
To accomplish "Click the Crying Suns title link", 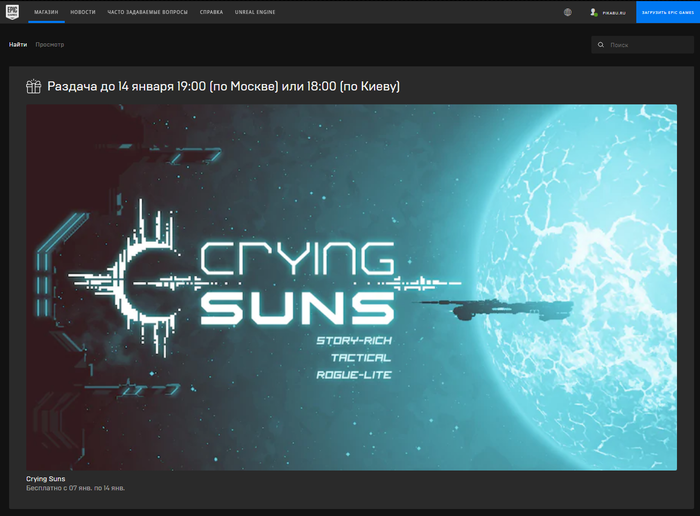I will 46,479.
